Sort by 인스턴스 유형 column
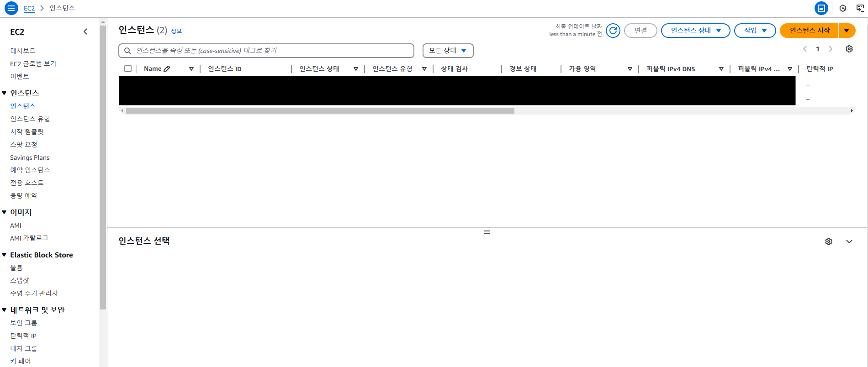The width and height of the screenshot is (868, 367). pos(424,69)
